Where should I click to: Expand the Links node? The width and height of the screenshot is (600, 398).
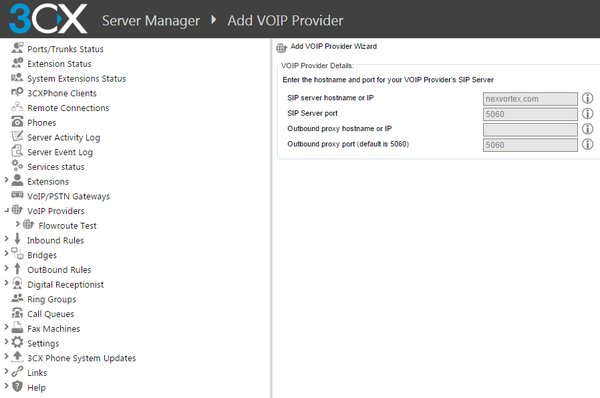[6, 371]
